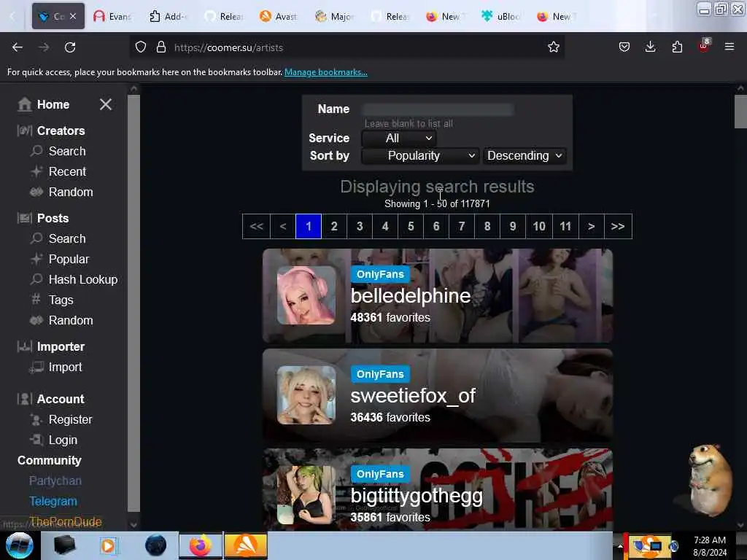Click the belledelphine avatar thumbnail

(306, 295)
